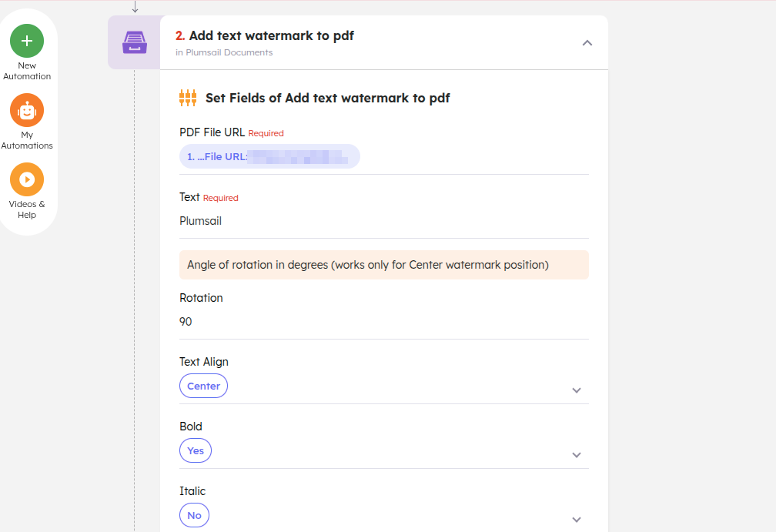776x532 pixels.
Task: Click the Text field containing Plumsail
Action: pos(383,221)
